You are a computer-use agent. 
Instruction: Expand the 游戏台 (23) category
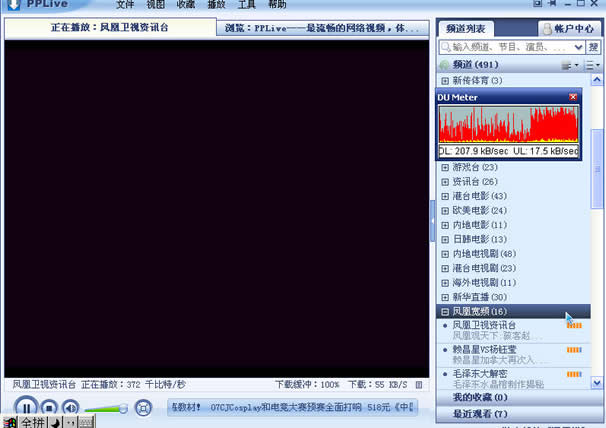tap(445, 167)
